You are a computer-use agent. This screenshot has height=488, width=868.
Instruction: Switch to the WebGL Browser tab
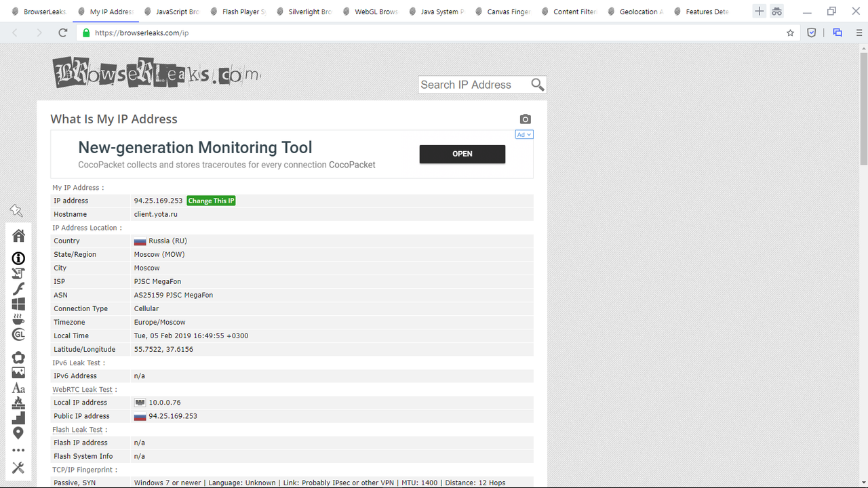(x=369, y=12)
